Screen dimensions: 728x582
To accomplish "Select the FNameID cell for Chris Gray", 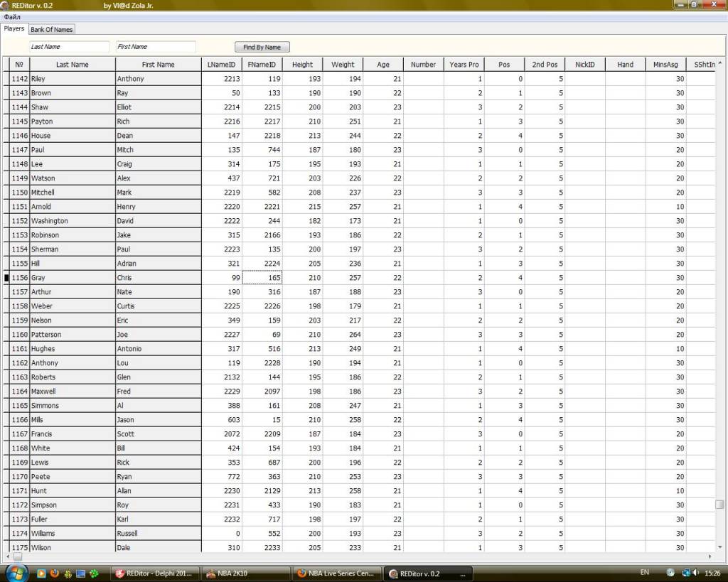I will click(x=262, y=278).
